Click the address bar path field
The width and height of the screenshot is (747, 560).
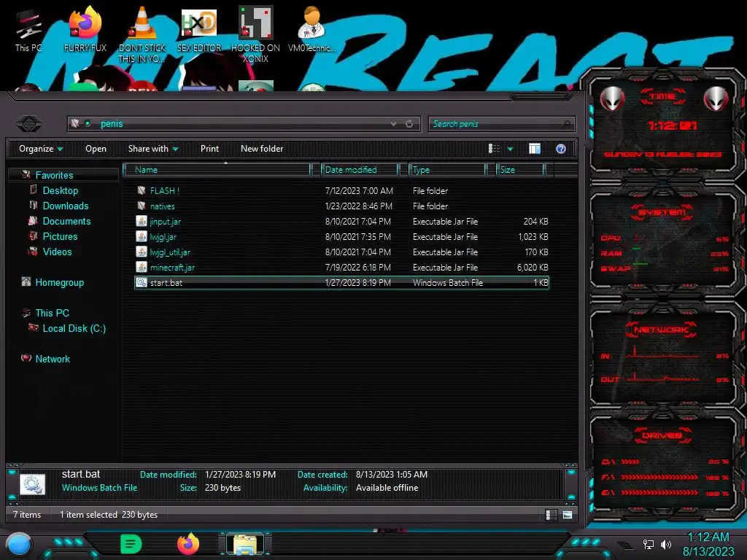click(243, 124)
